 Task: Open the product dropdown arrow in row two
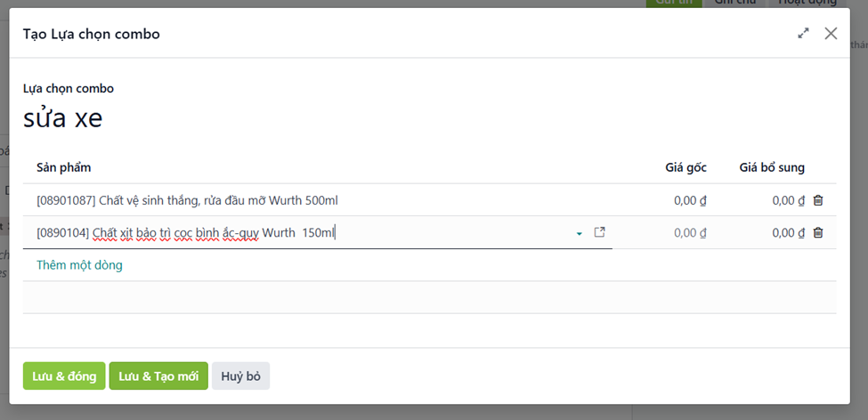pyautogui.click(x=580, y=233)
